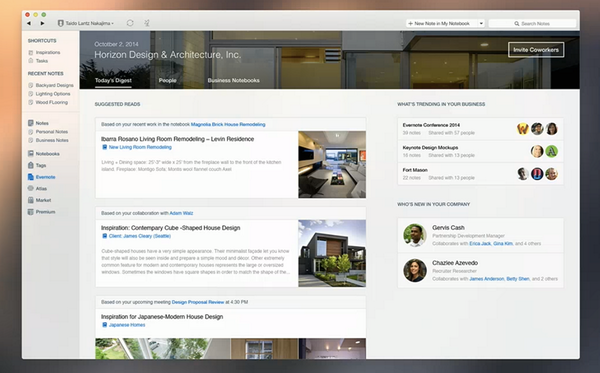
Task: Click the Betty Shen link
Action: pyautogui.click(x=518, y=279)
